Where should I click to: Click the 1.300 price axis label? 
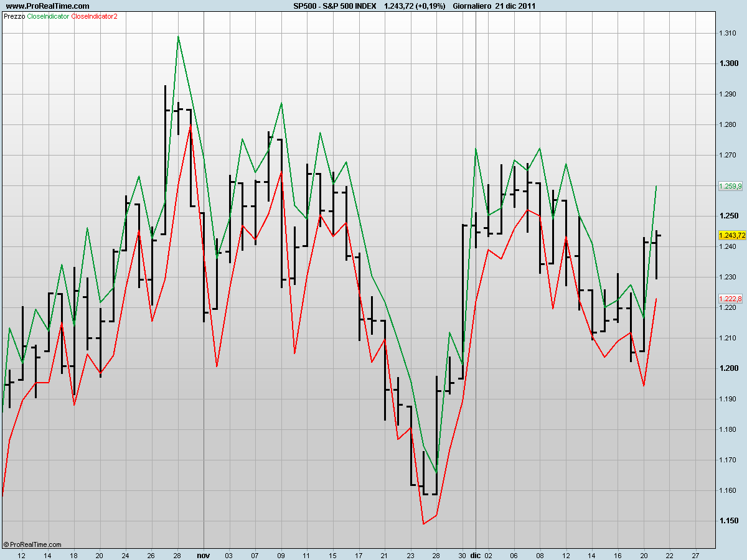click(x=728, y=63)
